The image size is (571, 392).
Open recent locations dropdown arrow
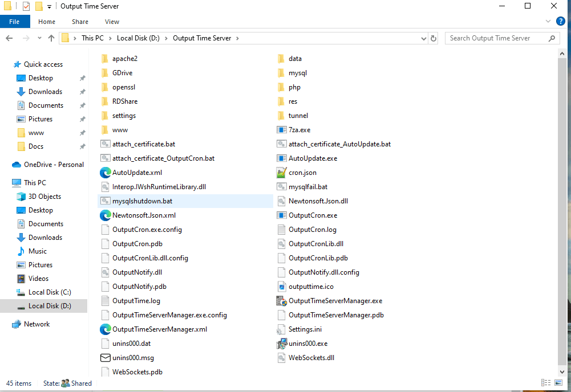39,38
